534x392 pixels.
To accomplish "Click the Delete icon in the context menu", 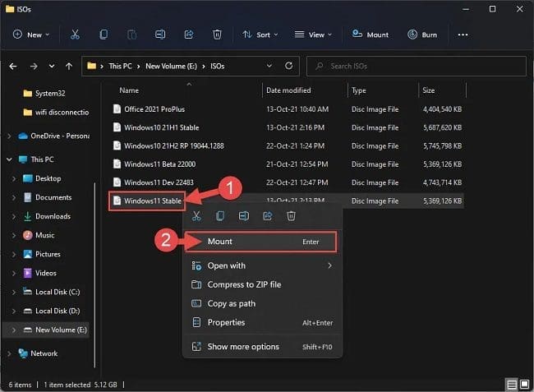I will coord(291,216).
